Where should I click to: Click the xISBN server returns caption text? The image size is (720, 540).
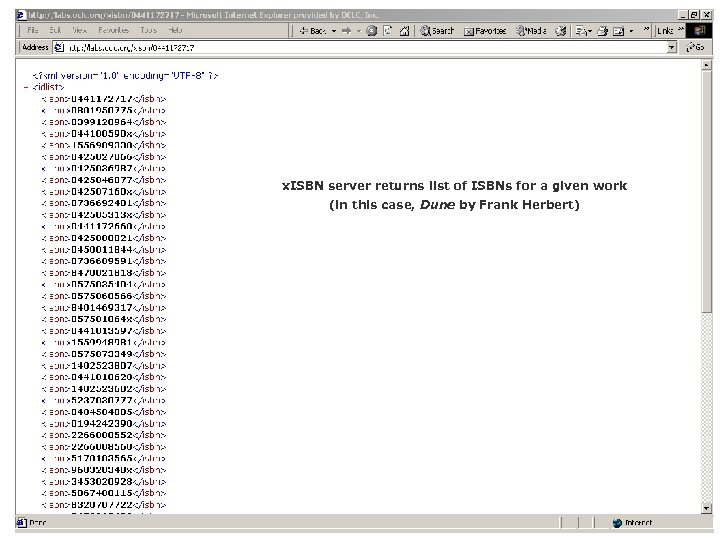point(454,186)
